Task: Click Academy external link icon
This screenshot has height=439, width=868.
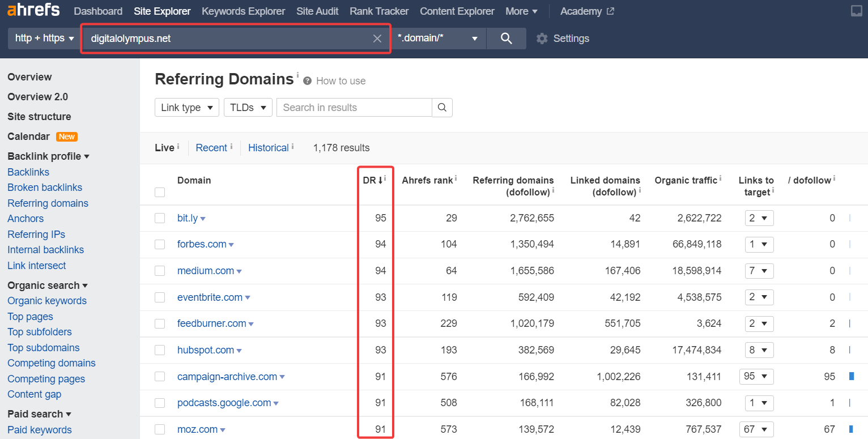Action: point(610,11)
